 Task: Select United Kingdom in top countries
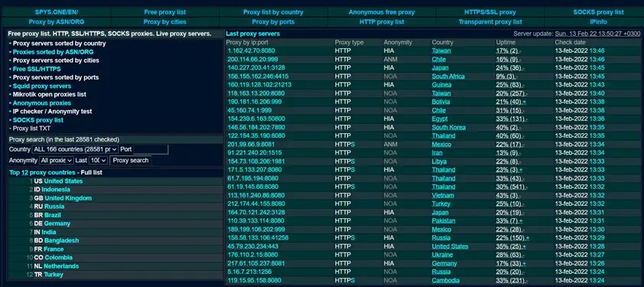tap(68, 198)
